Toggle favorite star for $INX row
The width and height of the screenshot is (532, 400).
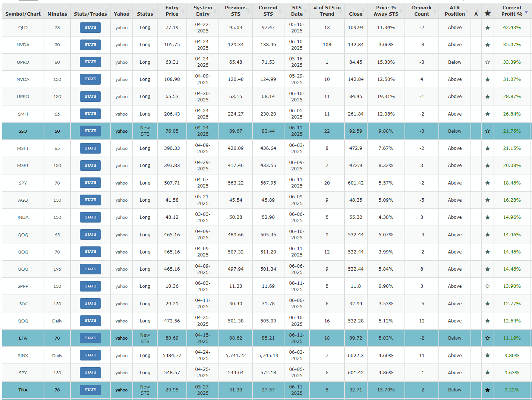click(x=488, y=356)
